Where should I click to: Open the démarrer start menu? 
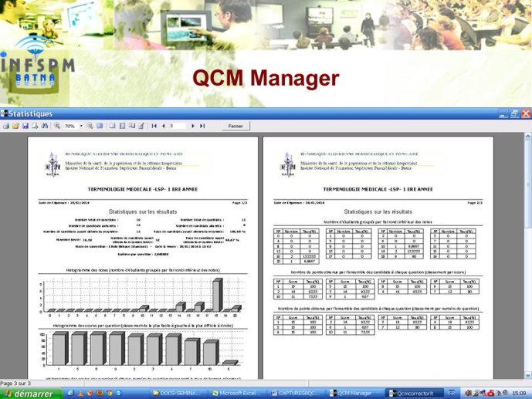tap(31, 394)
